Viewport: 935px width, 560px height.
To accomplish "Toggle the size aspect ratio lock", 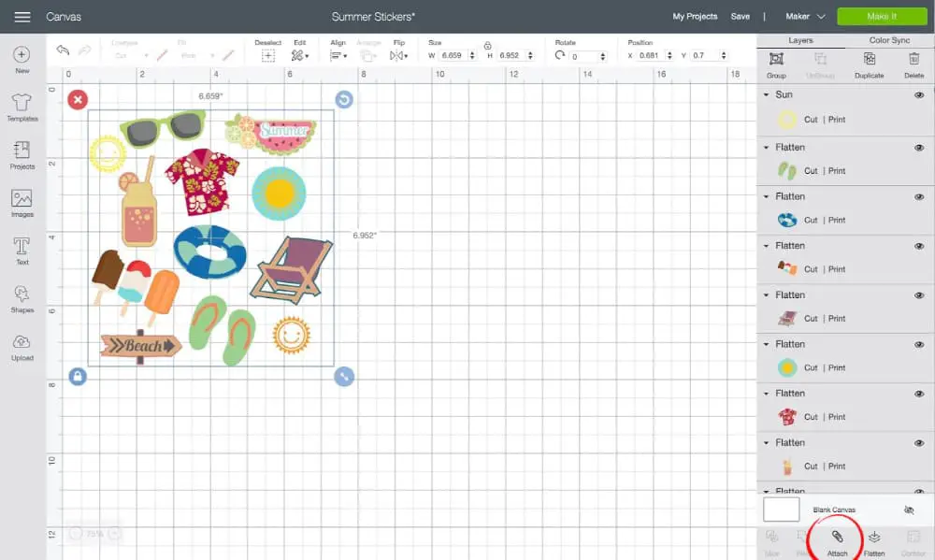I will point(487,45).
